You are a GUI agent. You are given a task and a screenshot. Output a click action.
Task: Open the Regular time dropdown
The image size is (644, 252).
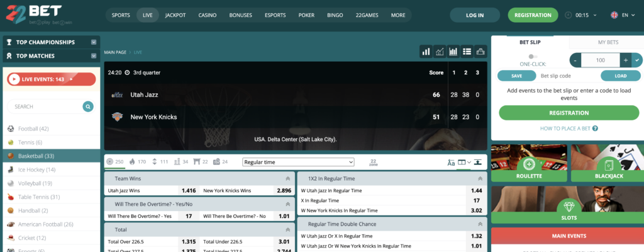(x=298, y=163)
